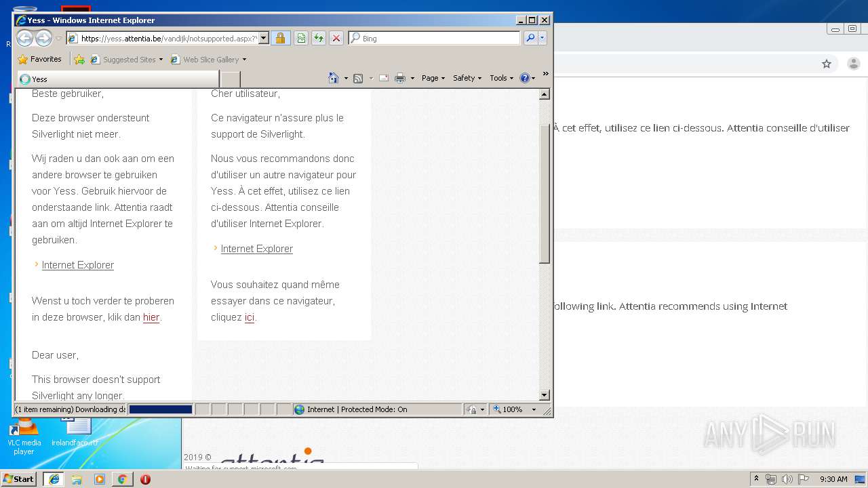The image size is (868, 488).
Task: Click the Home icon in command bar
Action: (x=333, y=78)
